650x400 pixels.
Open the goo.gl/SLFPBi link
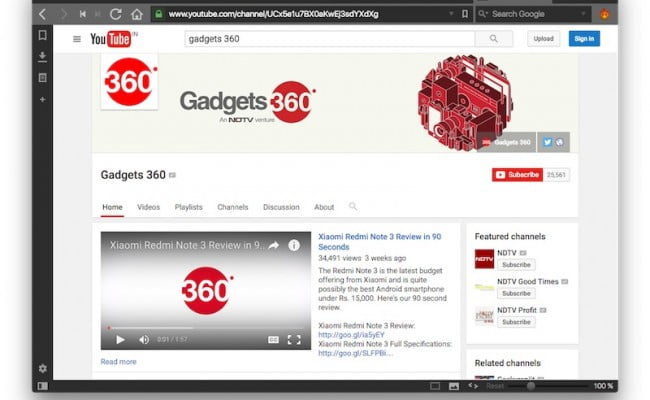(355, 353)
